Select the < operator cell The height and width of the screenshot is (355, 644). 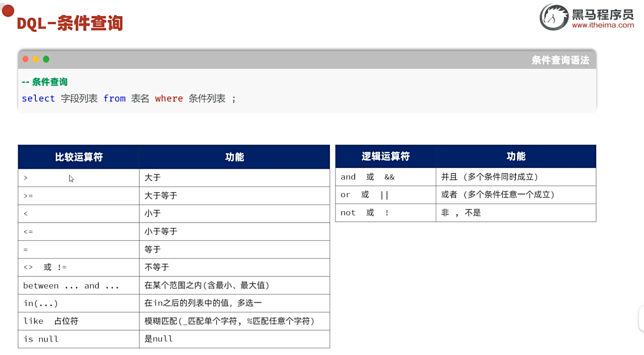pos(78,213)
